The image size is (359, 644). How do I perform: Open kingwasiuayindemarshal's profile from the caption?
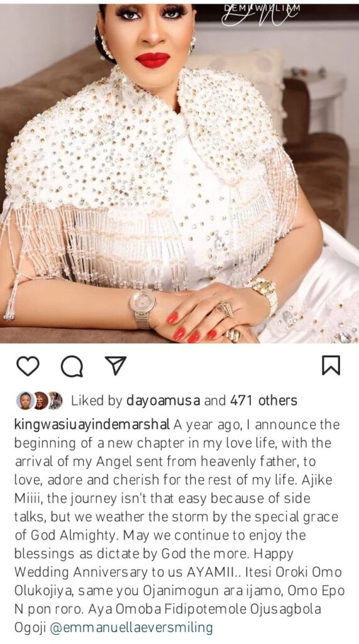(92, 425)
